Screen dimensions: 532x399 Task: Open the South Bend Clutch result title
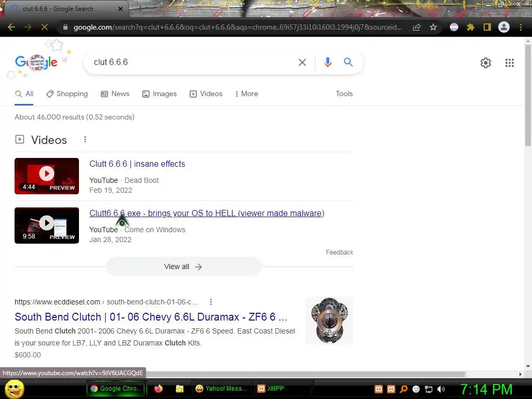pos(151,317)
